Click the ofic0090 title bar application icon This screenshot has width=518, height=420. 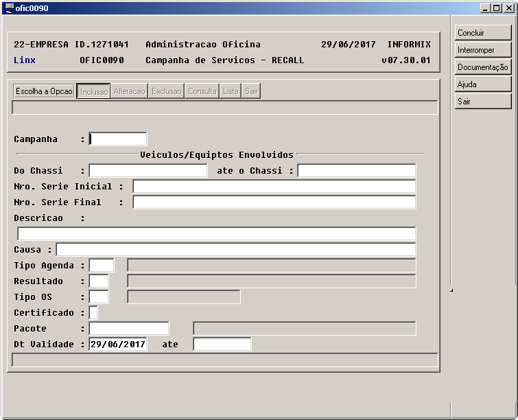(9, 8)
